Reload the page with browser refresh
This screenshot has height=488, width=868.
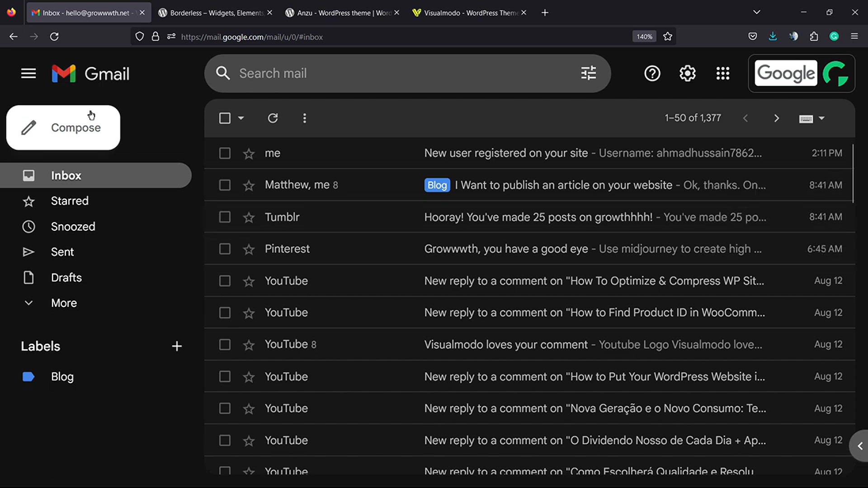54,37
